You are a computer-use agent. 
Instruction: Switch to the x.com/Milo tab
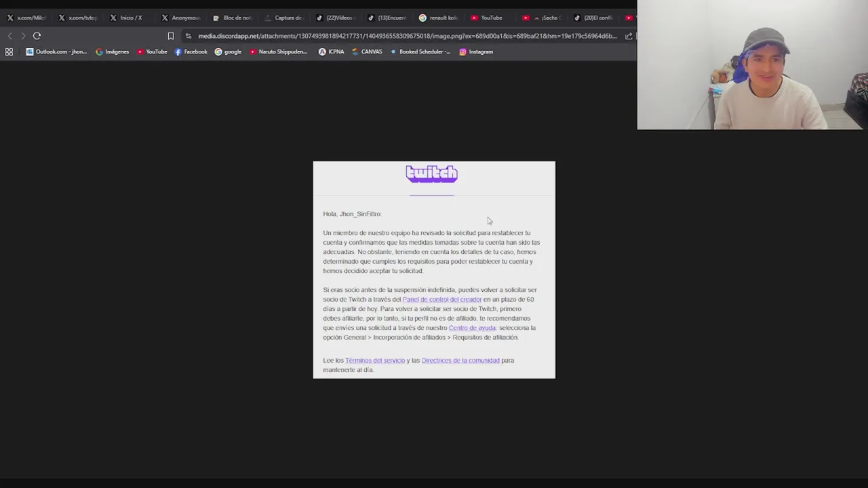(x=26, y=18)
